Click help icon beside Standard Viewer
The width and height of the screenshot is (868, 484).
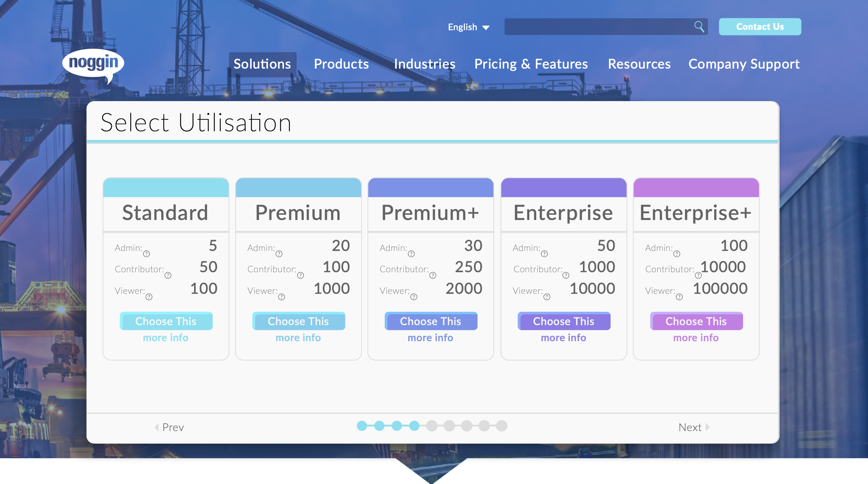(x=149, y=297)
